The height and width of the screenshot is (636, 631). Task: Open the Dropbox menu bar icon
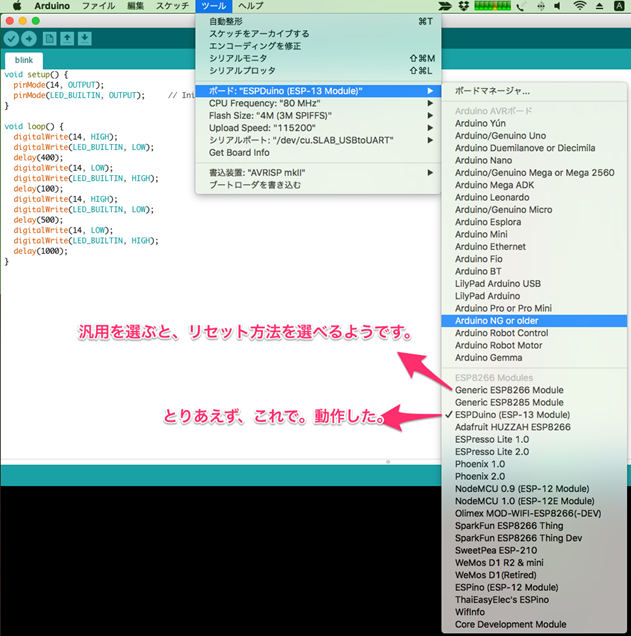pyautogui.click(x=462, y=6)
